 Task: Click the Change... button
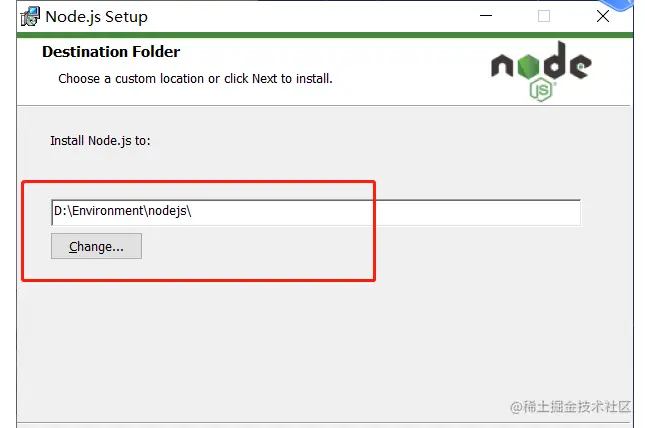click(x=96, y=246)
